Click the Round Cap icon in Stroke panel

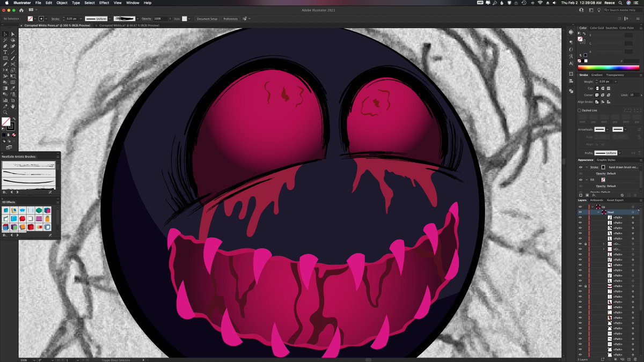coord(603,88)
